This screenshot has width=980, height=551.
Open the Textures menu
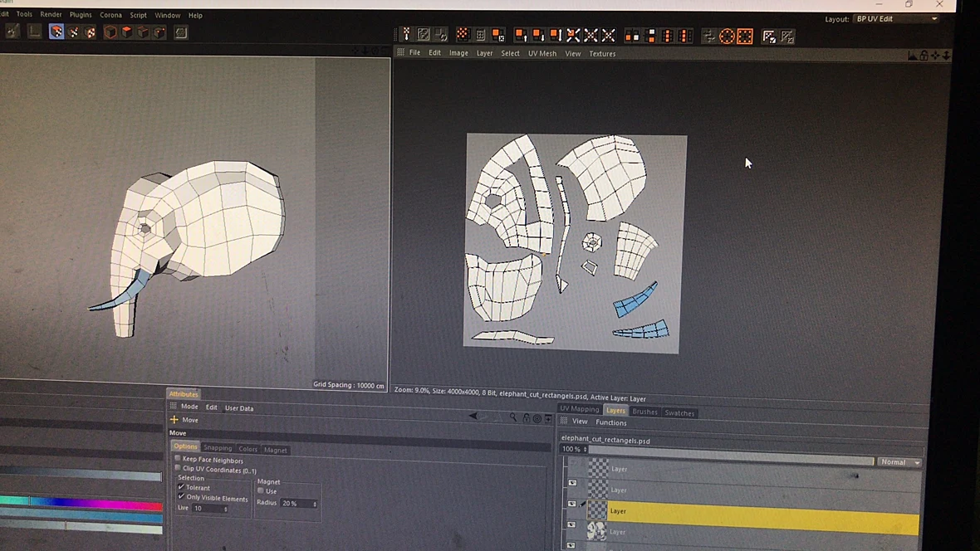[x=602, y=54]
